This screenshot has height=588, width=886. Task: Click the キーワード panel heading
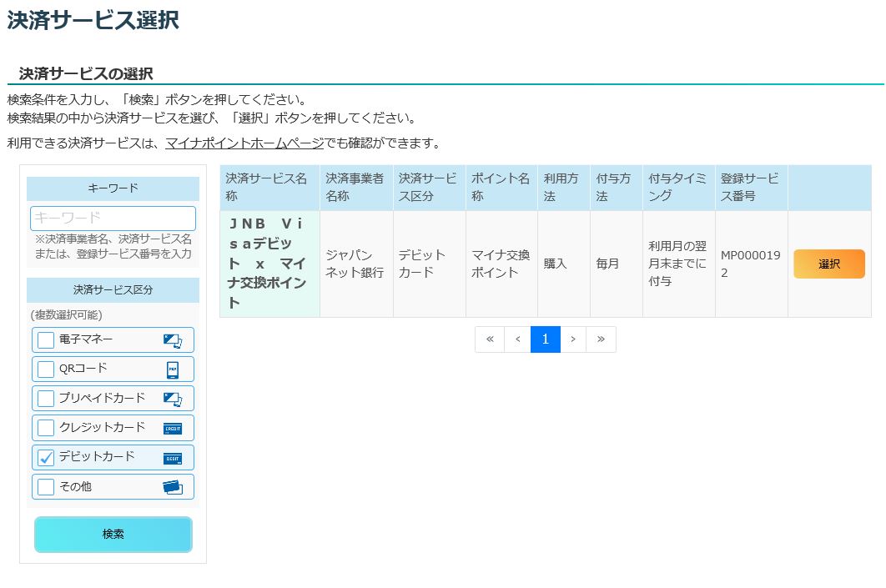113,188
